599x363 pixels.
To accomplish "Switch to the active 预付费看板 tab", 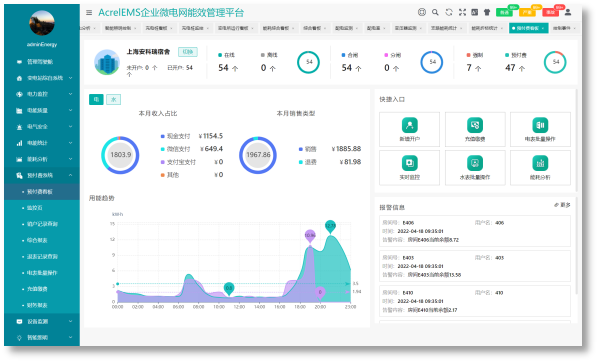I will (528, 28).
